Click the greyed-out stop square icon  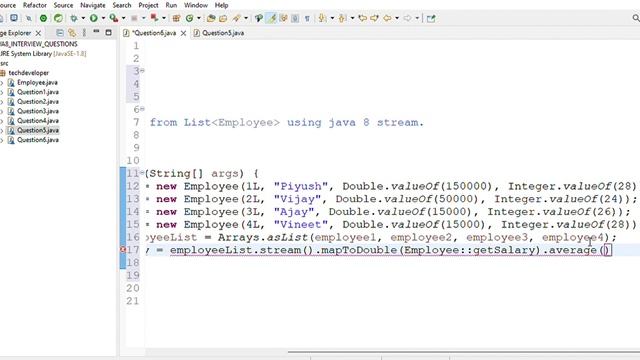[x=134, y=18]
